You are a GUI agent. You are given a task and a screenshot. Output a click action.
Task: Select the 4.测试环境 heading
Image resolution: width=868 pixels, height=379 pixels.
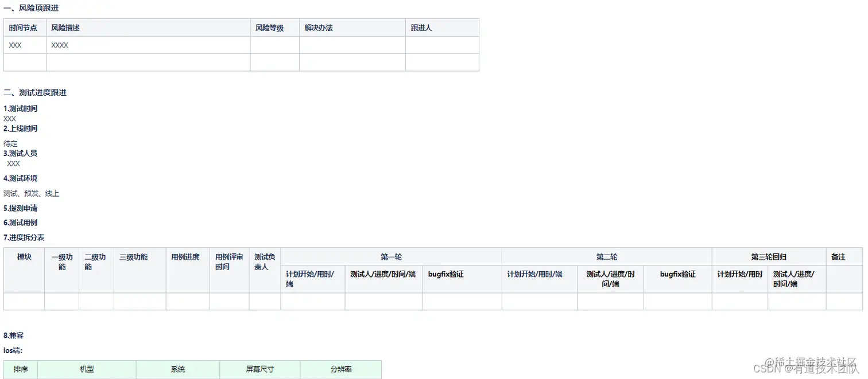coord(20,178)
